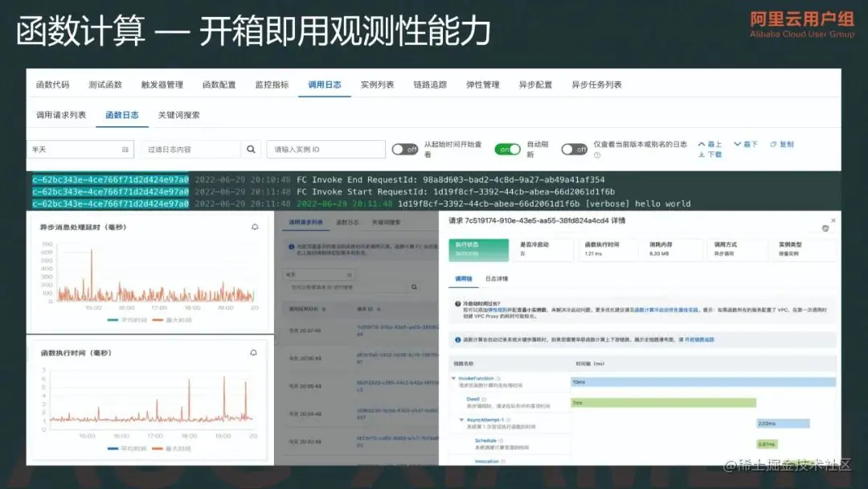Open the 半天 time range dropdown

point(80,150)
